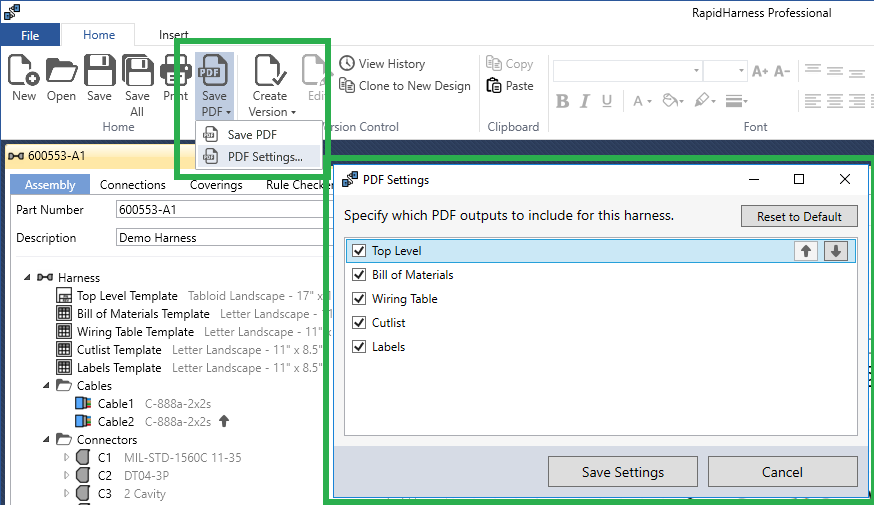Open a file with the Open icon
This screenshot has width=874, height=505.
pyautogui.click(x=61, y=70)
